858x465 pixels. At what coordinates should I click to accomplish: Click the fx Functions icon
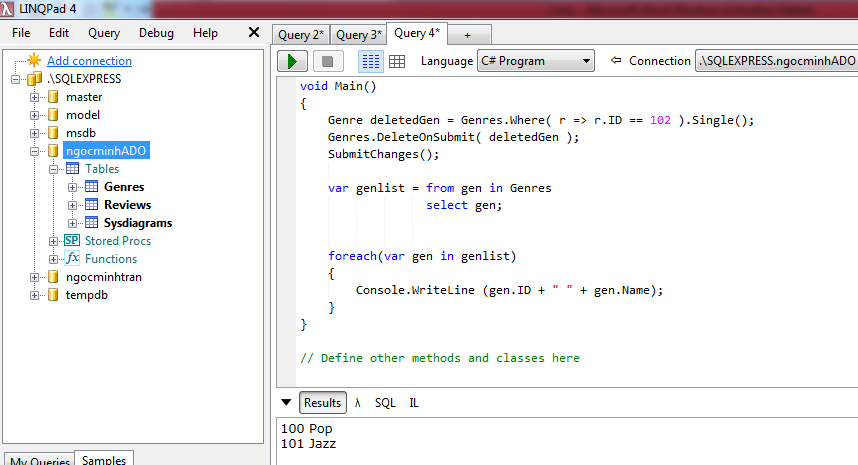72,258
